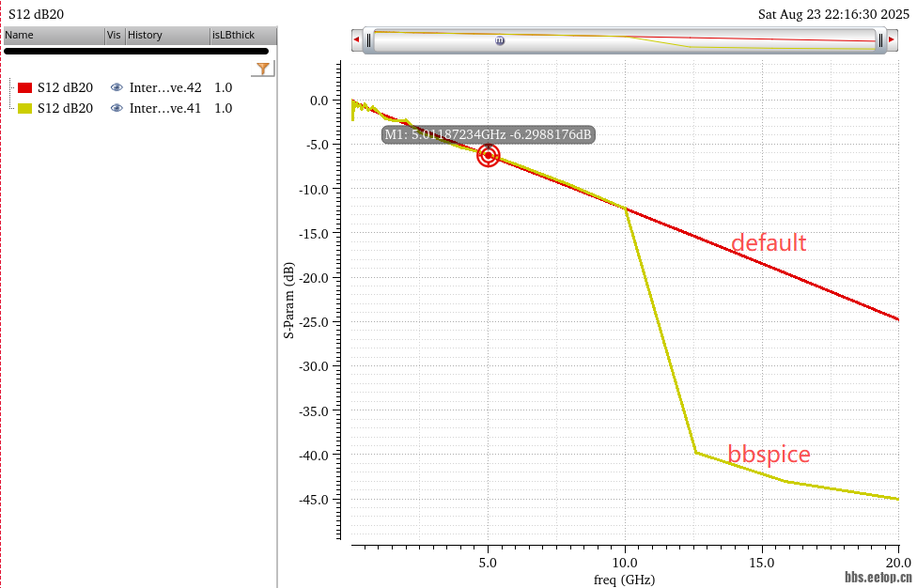Screen dimensions: 917x588
Task: Select history entry Inter…ve.41
Action: (165, 108)
